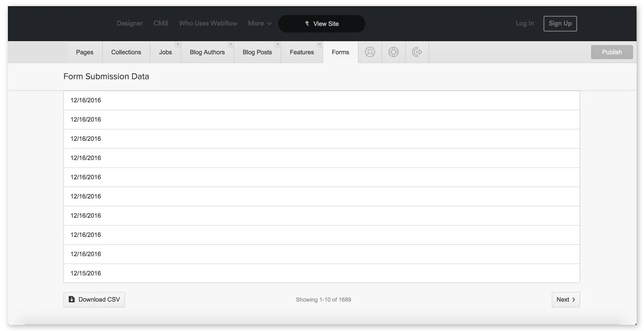Click the help lifebuoy icon
This screenshot has height=331, width=644.
[393, 52]
